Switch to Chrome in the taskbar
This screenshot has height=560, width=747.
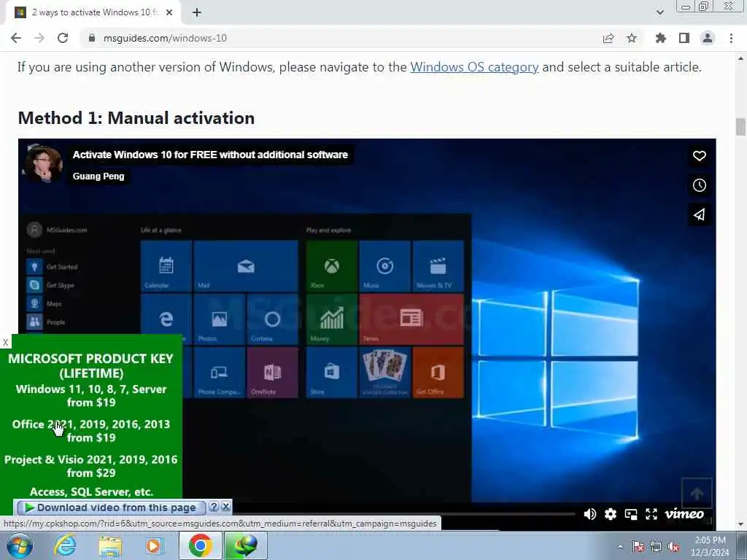tap(200, 545)
